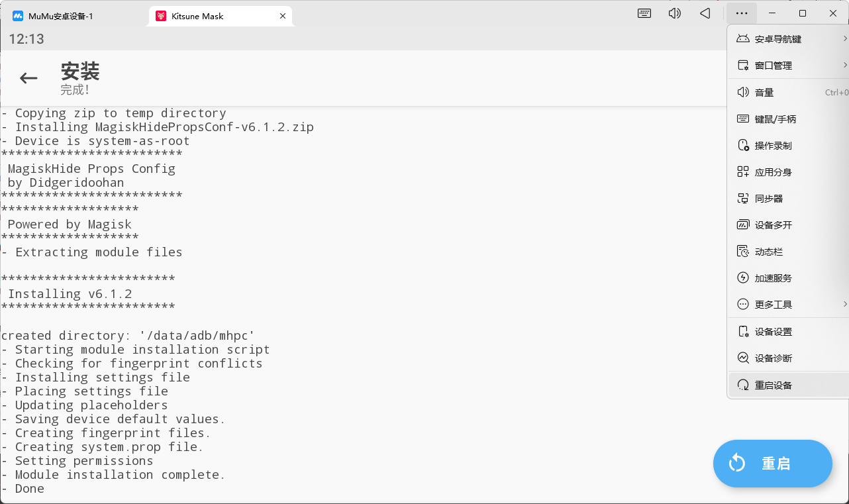Open 设备设置 device settings
The image size is (849, 504).
[773, 332]
